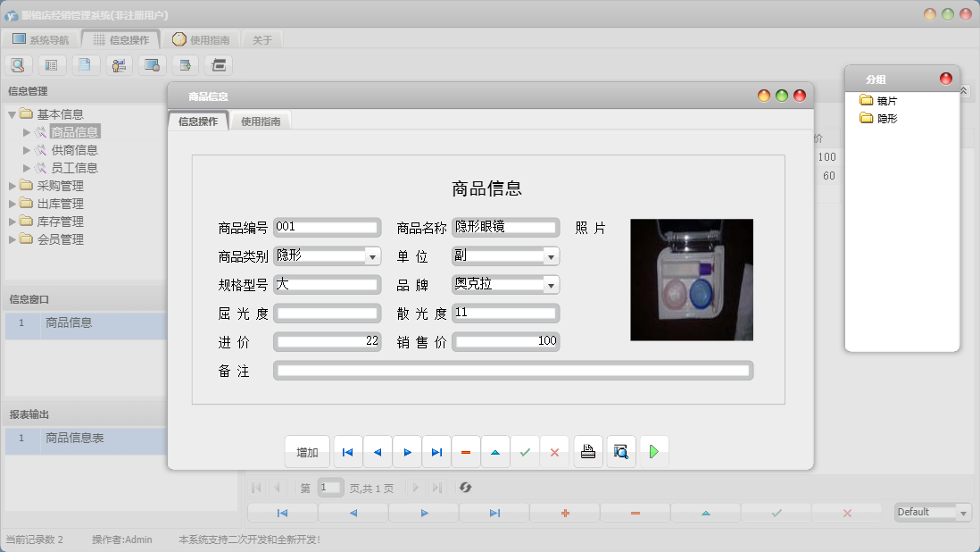Click the report view icon in the toolbar

[x=51, y=64]
